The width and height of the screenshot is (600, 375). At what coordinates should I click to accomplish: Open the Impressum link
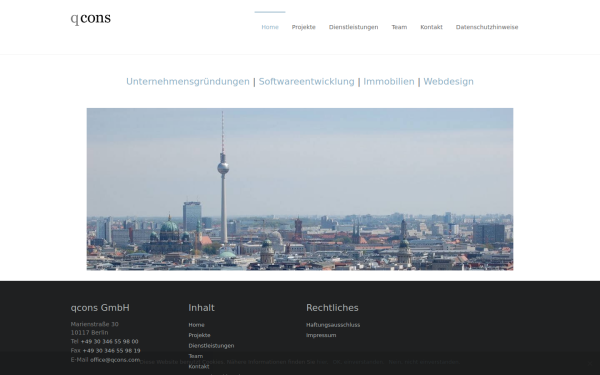tap(321, 335)
